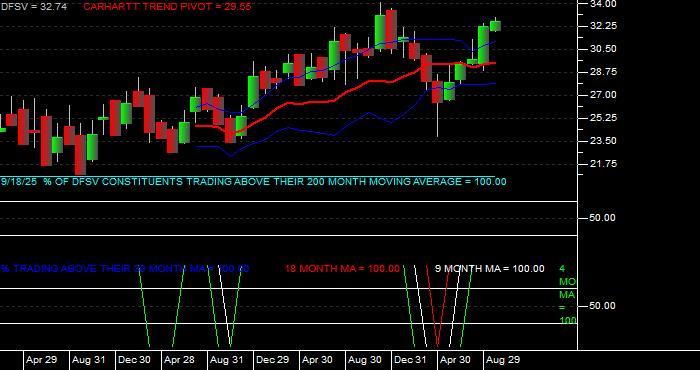Click the DFSV = 32.74 price label
The height and width of the screenshot is (370, 700).
[33, 7]
